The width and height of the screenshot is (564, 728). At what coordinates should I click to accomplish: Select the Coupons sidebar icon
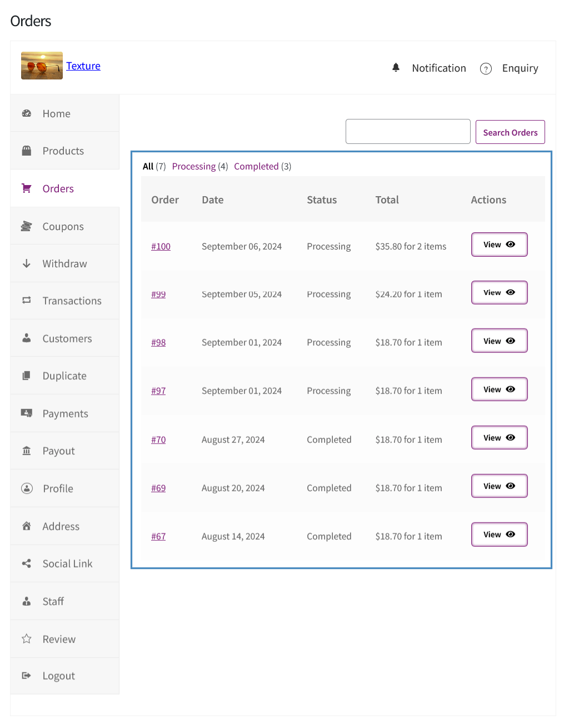point(26,226)
